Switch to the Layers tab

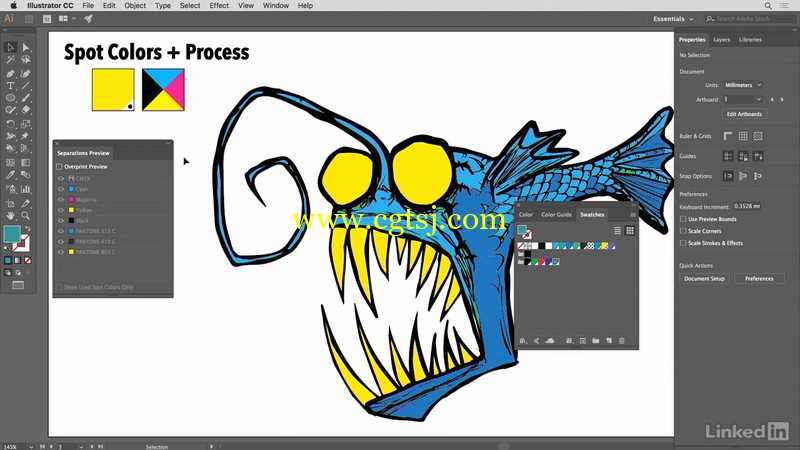pyautogui.click(x=721, y=40)
